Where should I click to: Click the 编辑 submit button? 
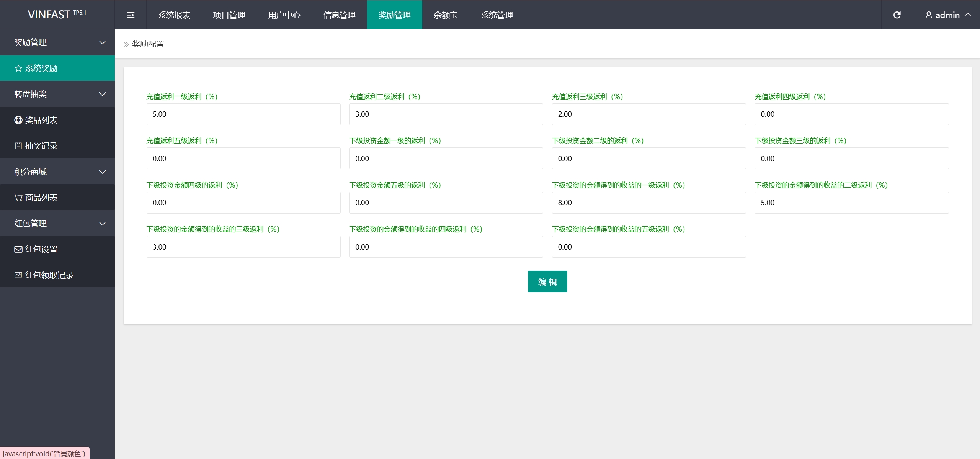547,282
